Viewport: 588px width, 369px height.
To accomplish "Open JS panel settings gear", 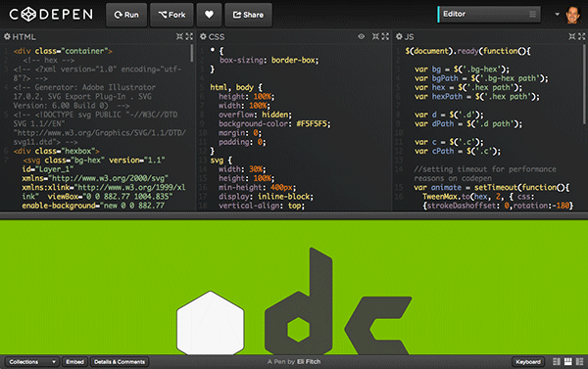I will pyautogui.click(x=399, y=36).
